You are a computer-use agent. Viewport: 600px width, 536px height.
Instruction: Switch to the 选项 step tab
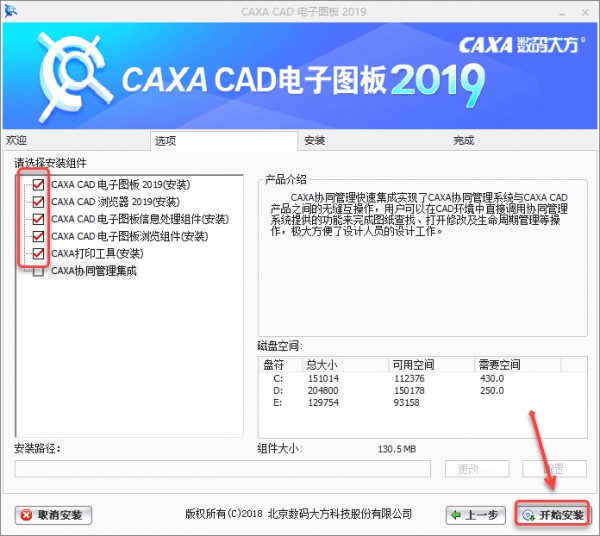(x=224, y=141)
